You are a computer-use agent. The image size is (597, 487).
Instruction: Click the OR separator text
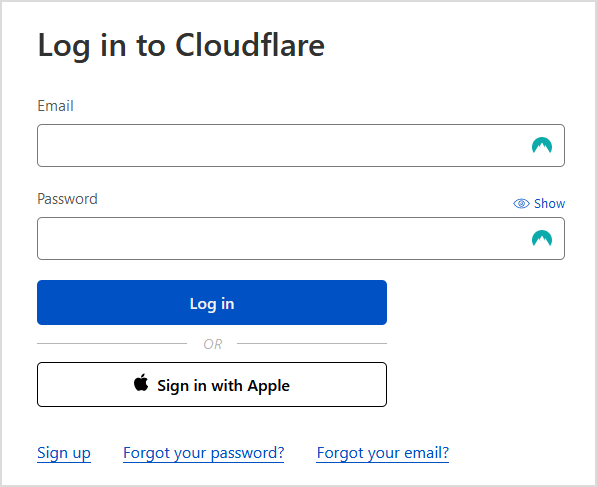pos(212,344)
